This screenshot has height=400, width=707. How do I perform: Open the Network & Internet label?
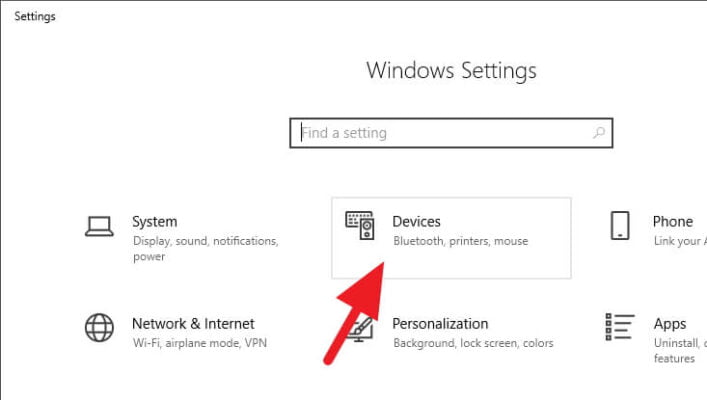click(193, 324)
